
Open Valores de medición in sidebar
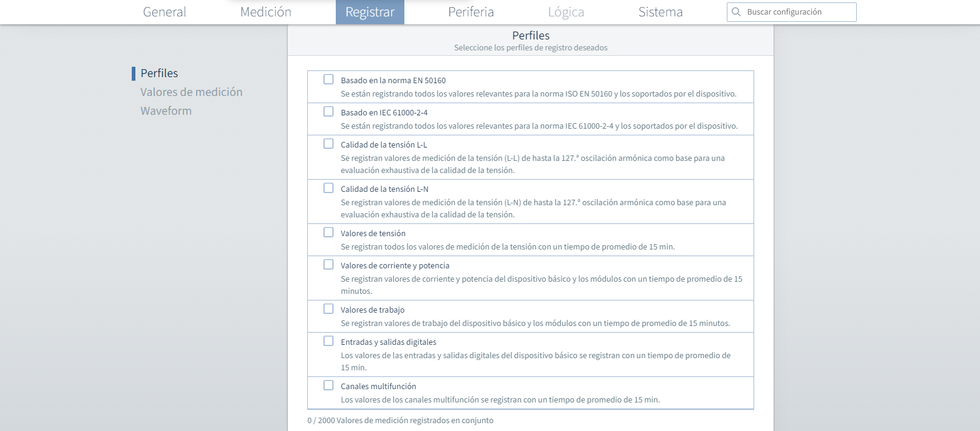pos(191,92)
